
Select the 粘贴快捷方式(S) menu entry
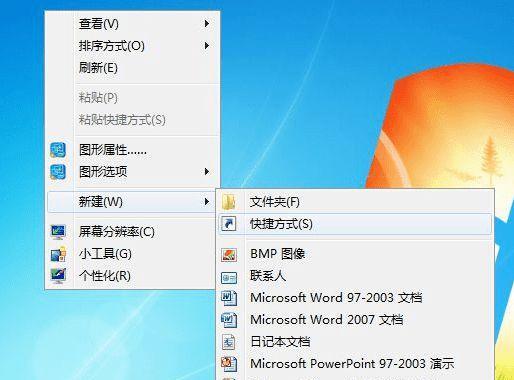(x=133, y=120)
